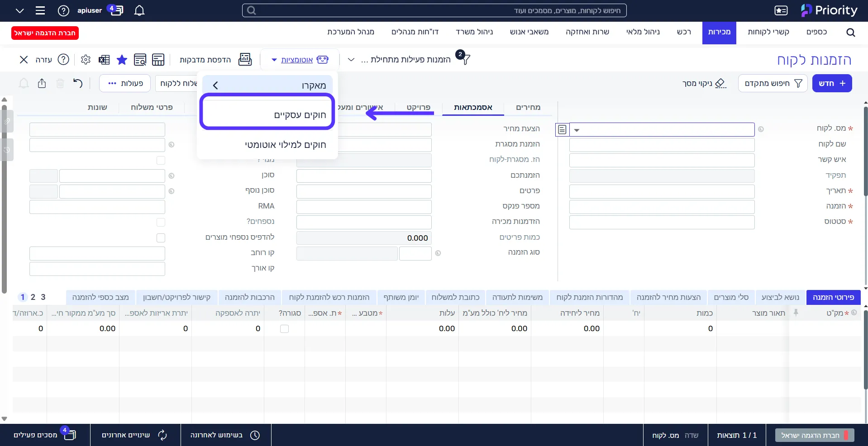Toggle the נספחים? checkbox

click(161, 222)
